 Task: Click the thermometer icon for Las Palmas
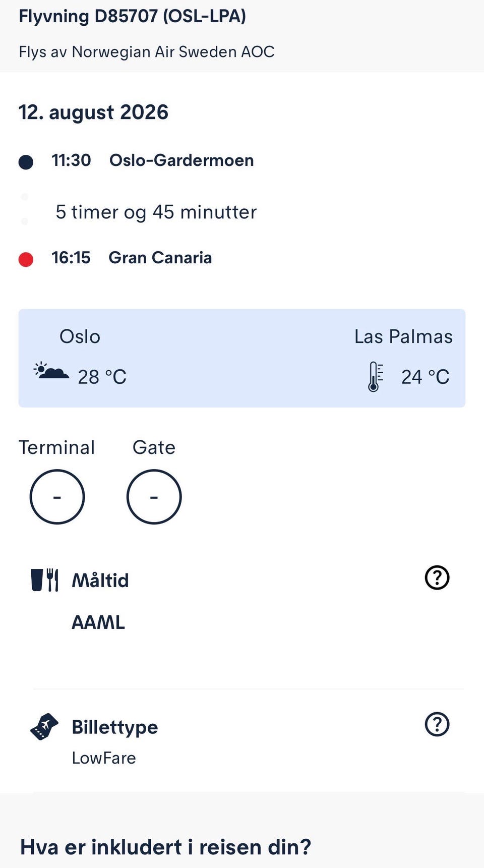376,377
